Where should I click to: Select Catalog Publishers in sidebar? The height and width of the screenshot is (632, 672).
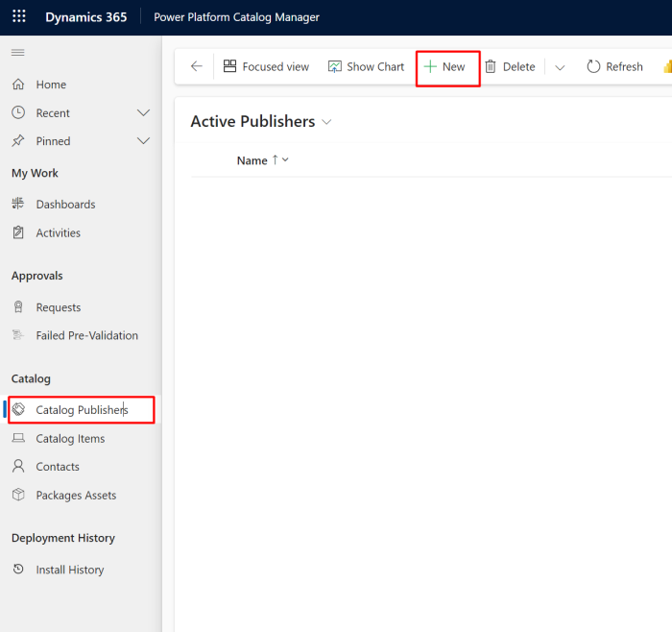point(82,410)
